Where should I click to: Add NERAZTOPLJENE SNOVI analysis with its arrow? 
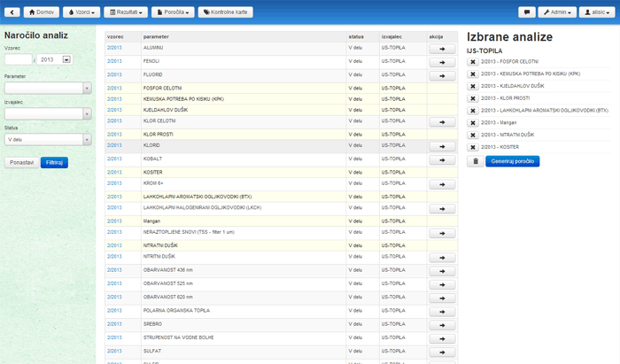pos(442,234)
